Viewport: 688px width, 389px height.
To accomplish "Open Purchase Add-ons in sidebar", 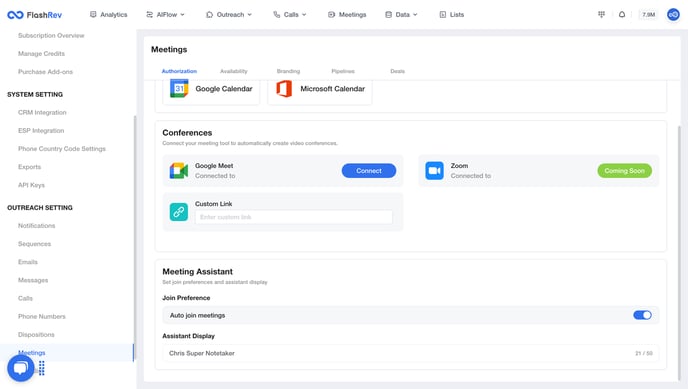I will [45, 72].
